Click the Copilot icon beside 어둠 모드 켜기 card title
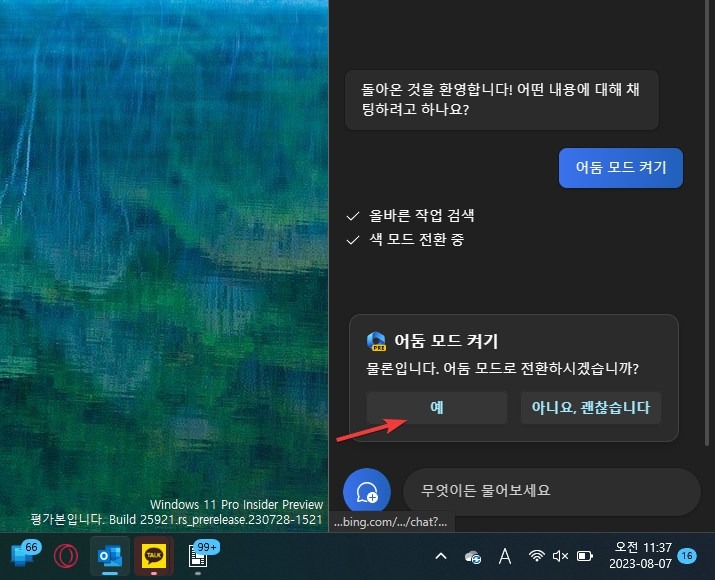This screenshot has width=715, height=580. 377,341
